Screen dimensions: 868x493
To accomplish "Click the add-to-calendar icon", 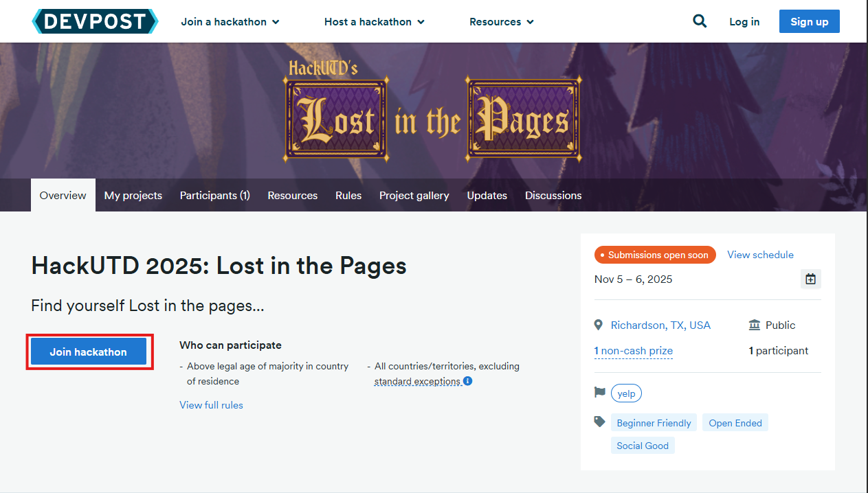I will [x=810, y=279].
